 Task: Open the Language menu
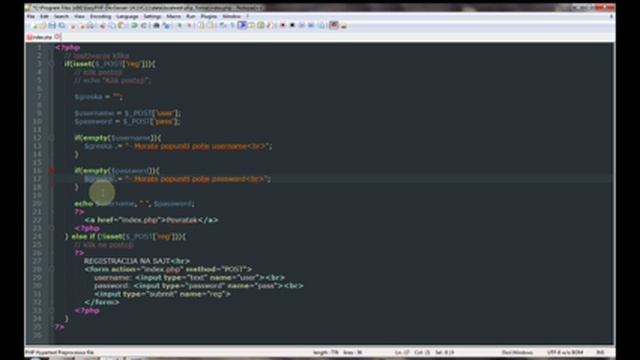[x=127, y=16]
